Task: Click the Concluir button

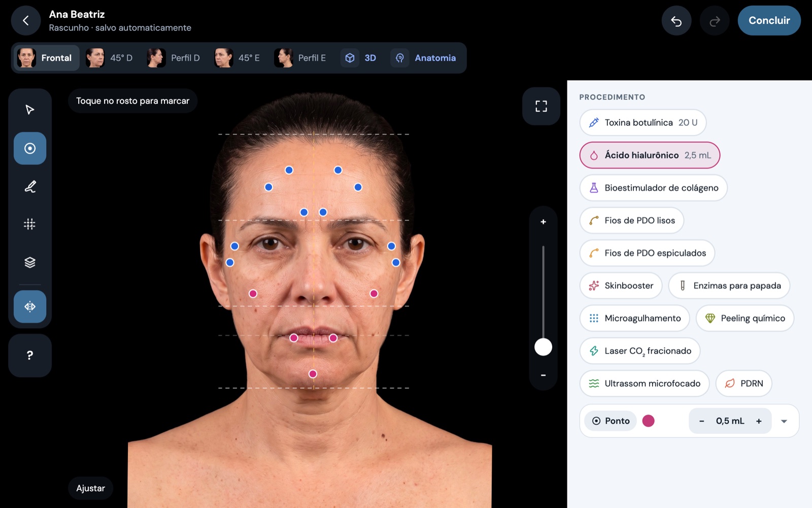Action: pyautogui.click(x=769, y=20)
